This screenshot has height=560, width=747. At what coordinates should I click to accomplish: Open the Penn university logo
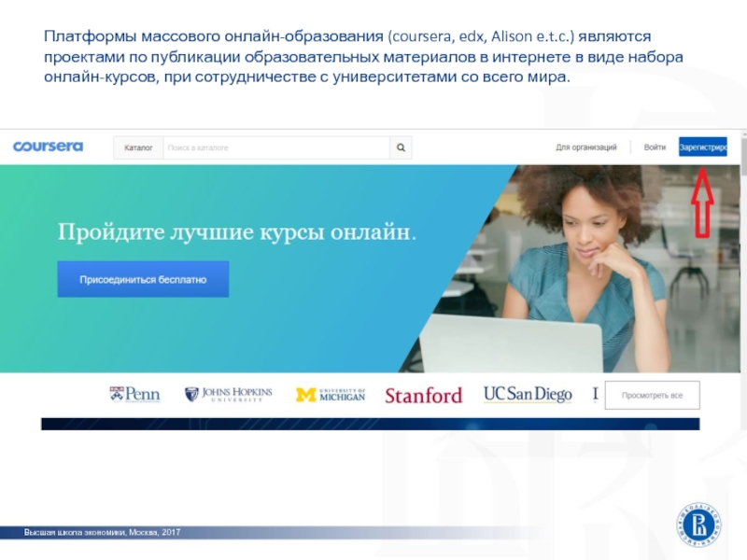click(134, 395)
